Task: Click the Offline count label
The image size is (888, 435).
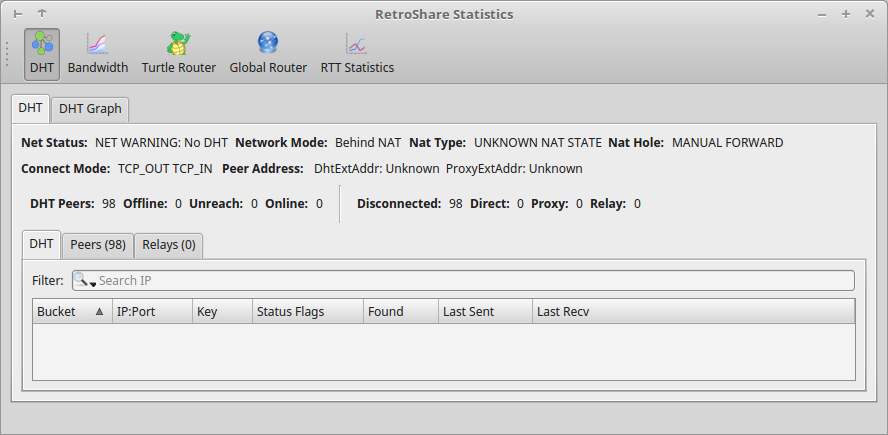Action: pyautogui.click(x=146, y=204)
